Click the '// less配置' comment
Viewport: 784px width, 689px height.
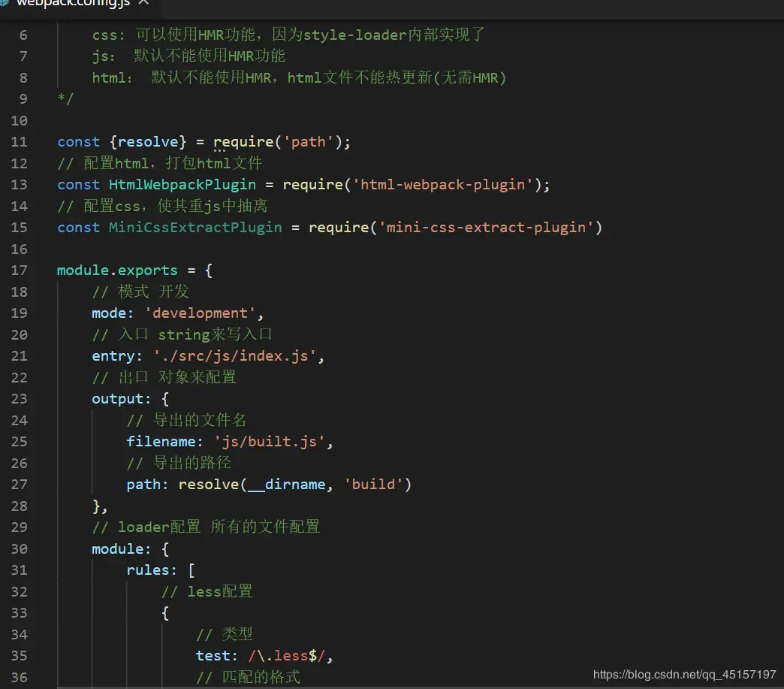pos(207,592)
